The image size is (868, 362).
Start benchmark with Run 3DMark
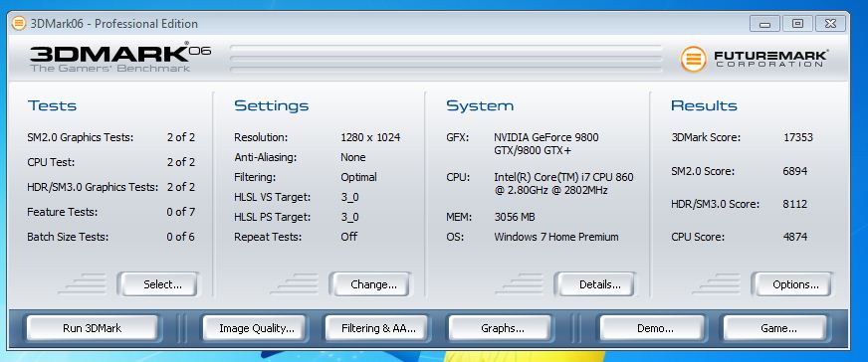(92, 328)
